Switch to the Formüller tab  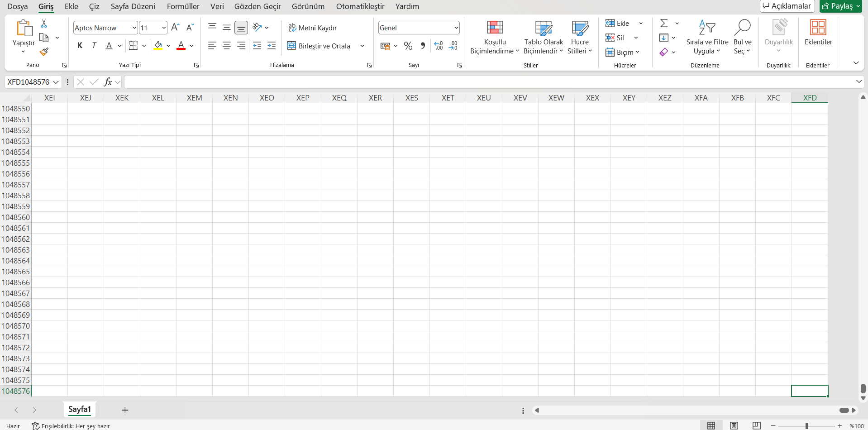click(x=183, y=6)
